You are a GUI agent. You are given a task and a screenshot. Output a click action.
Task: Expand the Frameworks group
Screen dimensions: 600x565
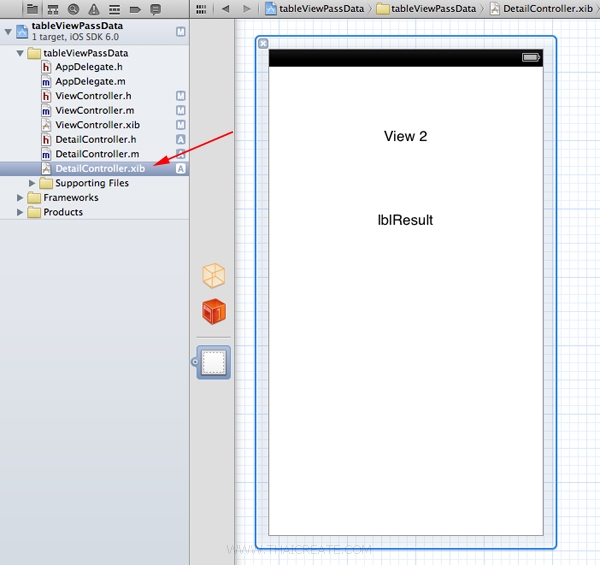click(x=20, y=198)
